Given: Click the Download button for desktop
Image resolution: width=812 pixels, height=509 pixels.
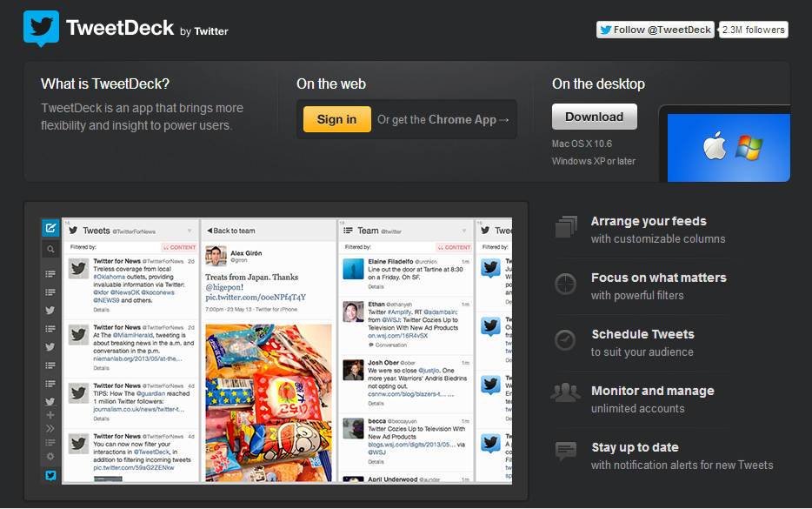Looking at the screenshot, I should [594, 117].
